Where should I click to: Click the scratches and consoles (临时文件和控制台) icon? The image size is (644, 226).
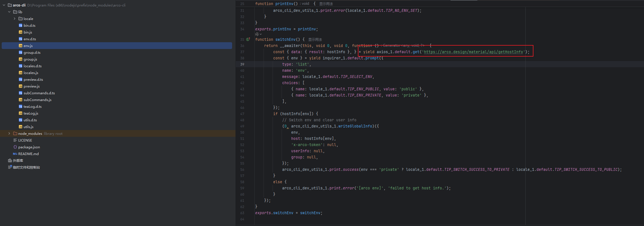point(10,167)
